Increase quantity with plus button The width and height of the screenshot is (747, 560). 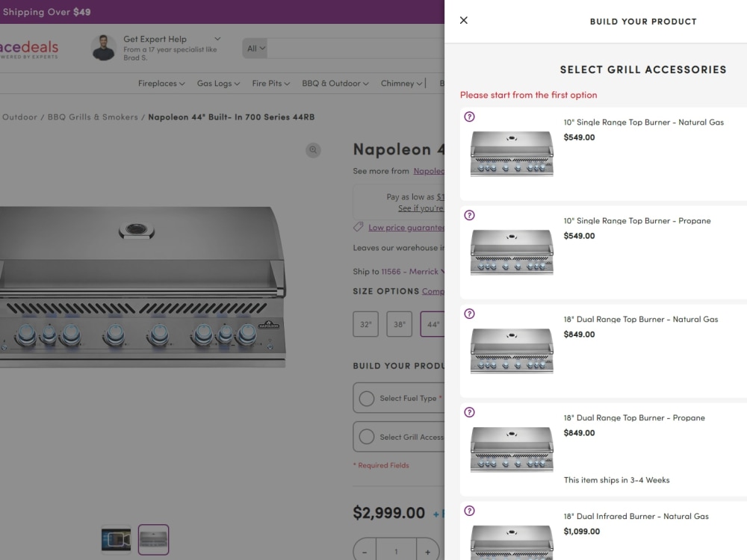(427, 552)
